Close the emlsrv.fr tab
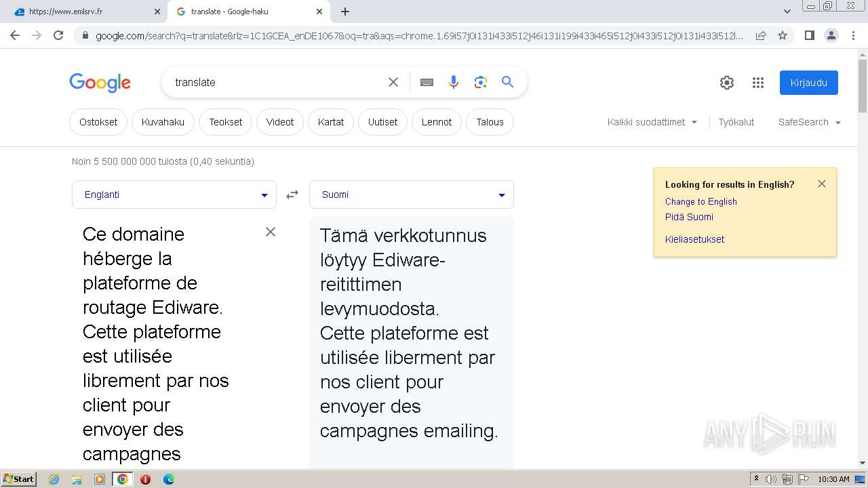 click(157, 12)
